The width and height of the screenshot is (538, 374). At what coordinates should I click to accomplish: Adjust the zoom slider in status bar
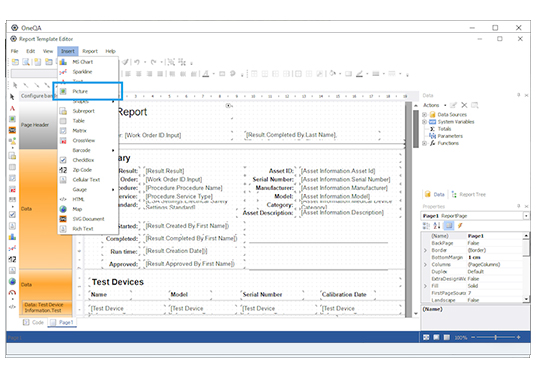[x=495, y=338]
